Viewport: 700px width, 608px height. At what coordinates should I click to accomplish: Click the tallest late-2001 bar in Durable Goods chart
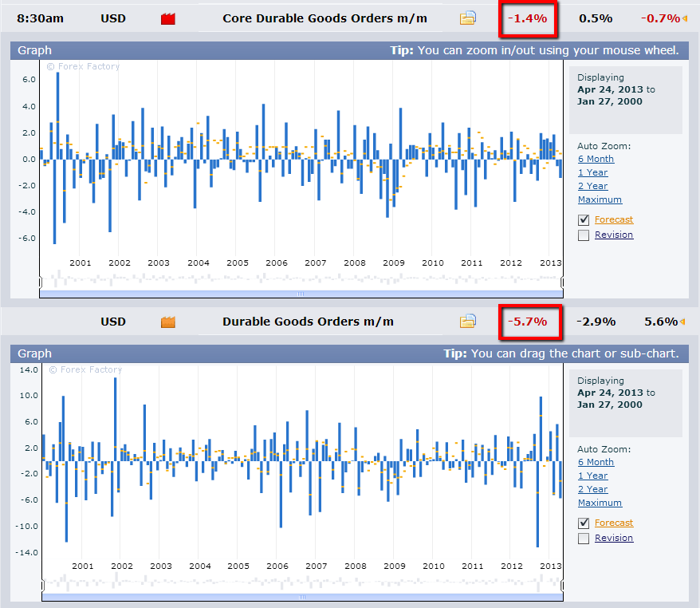click(x=115, y=420)
